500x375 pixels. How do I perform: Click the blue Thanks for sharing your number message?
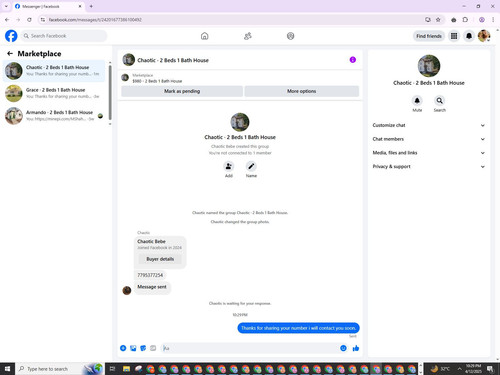tap(298, 328)
